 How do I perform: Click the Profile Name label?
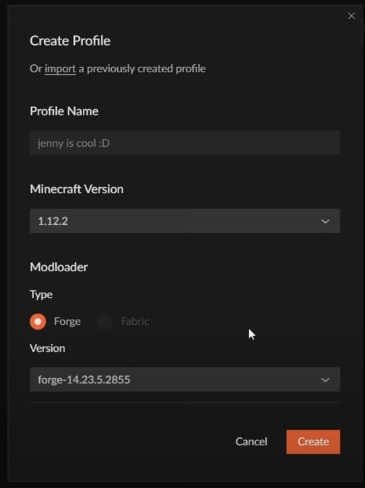click(x=64, y=111)
